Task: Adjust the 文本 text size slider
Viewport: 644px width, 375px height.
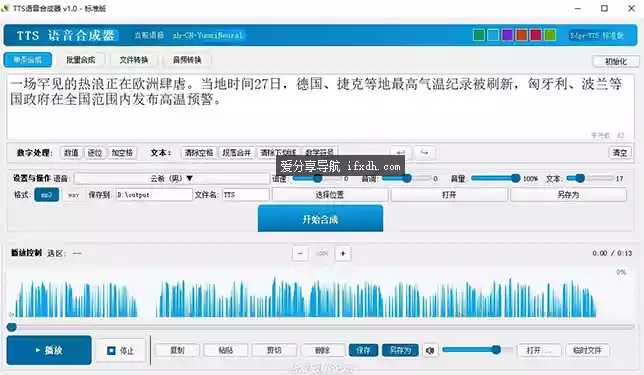Action: point(590,178)
